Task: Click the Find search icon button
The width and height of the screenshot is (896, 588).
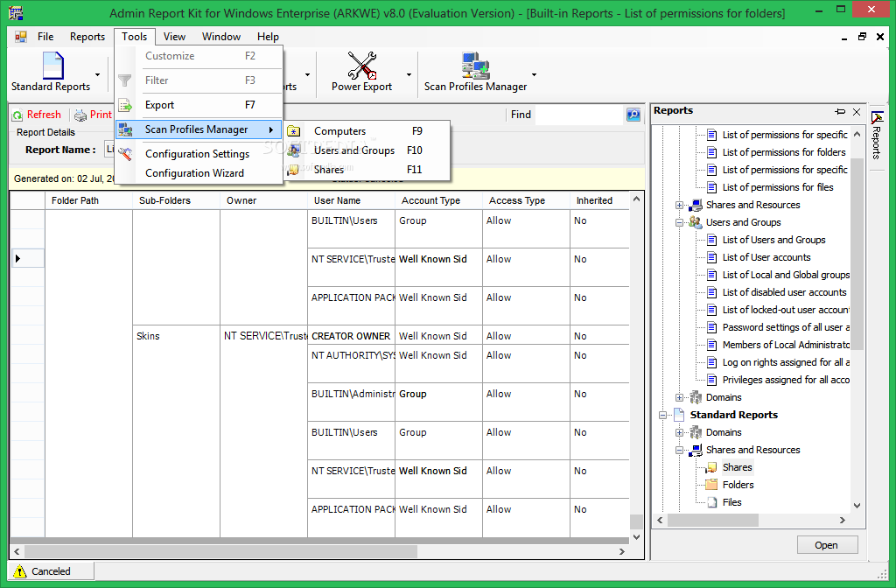Action: tap(633, 115)
